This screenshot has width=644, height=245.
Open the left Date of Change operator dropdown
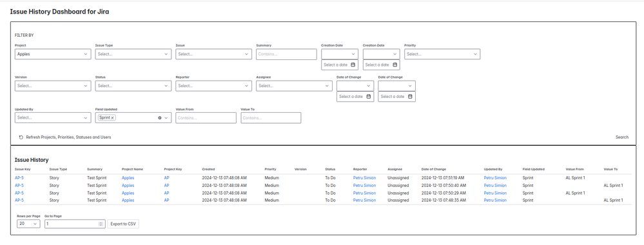[x=355, y=86]
